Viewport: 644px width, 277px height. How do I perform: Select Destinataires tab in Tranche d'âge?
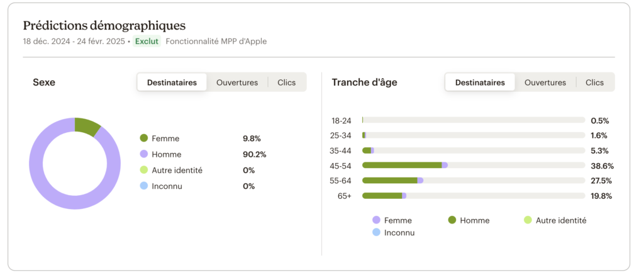click(x=480, y=82)
